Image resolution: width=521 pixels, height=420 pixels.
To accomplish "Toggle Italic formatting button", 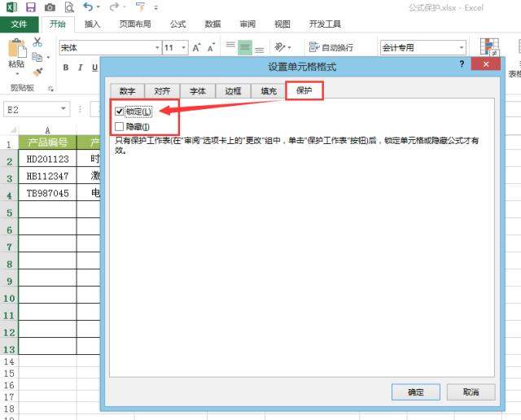I will point(80,68).
